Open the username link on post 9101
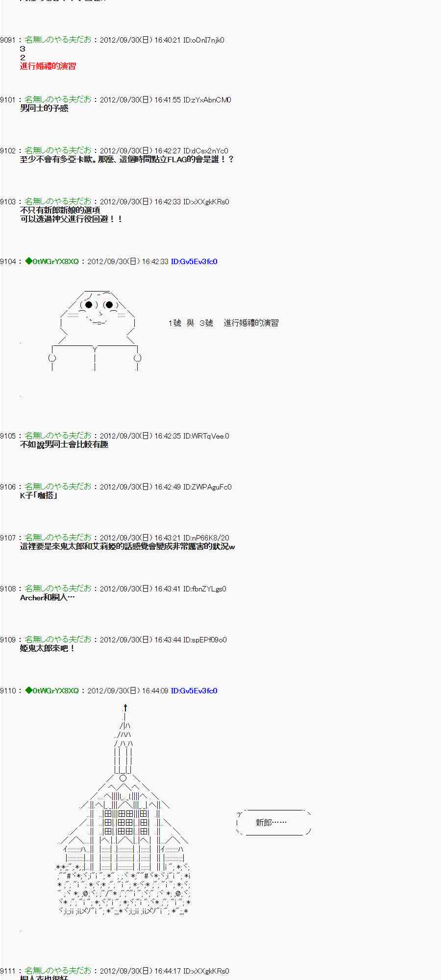Viewport: 441px width, 980px height. pyautogui.click(x=58, y=99)
